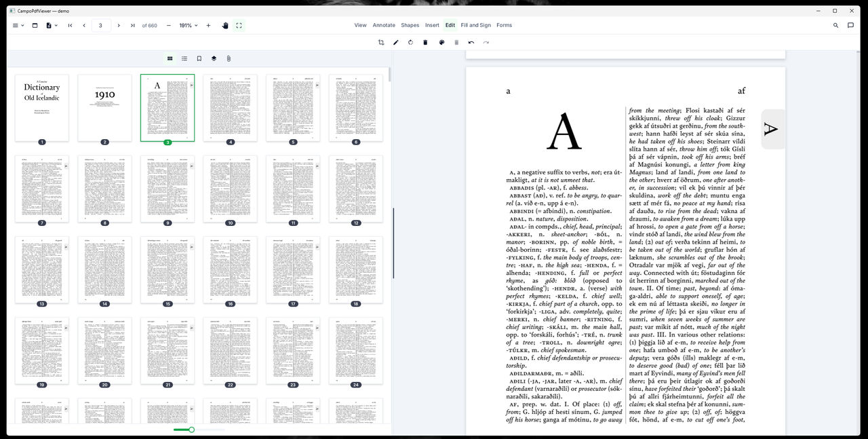Click the rotated A page tab marker
This screenshot has width=868, height=439.
pos(773,129)
